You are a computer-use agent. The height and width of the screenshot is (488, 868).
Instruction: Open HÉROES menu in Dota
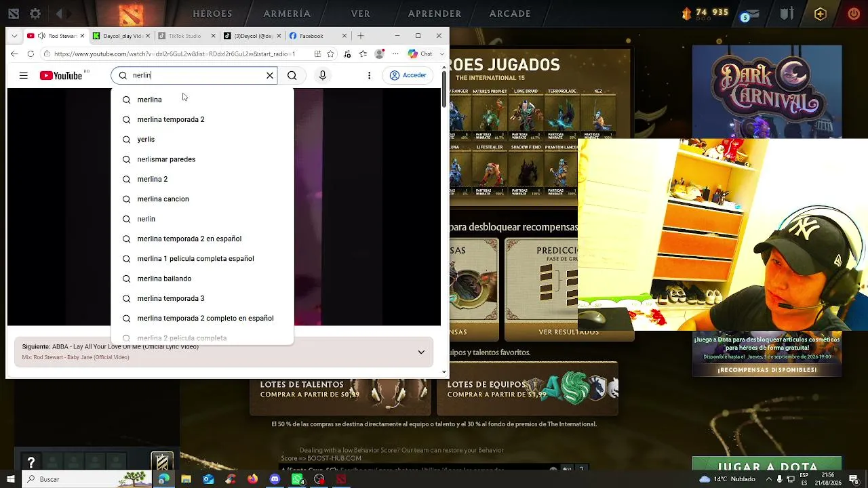coord(212,14)
